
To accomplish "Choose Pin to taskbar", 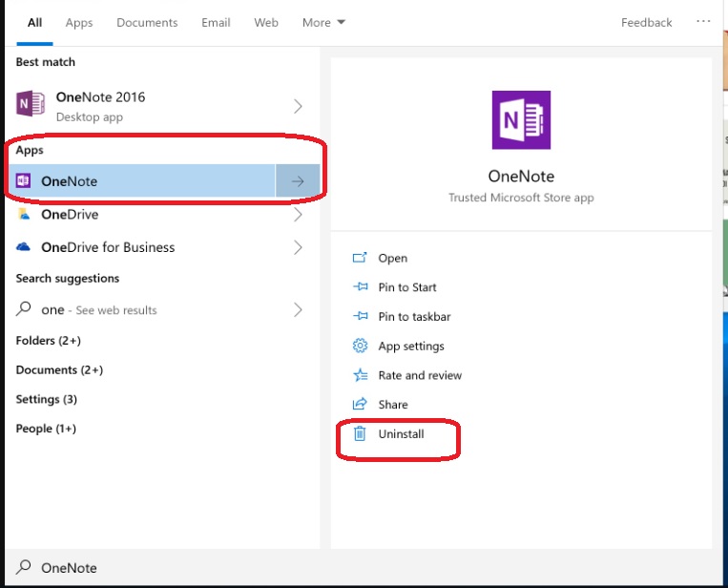I will pos(414,316).
